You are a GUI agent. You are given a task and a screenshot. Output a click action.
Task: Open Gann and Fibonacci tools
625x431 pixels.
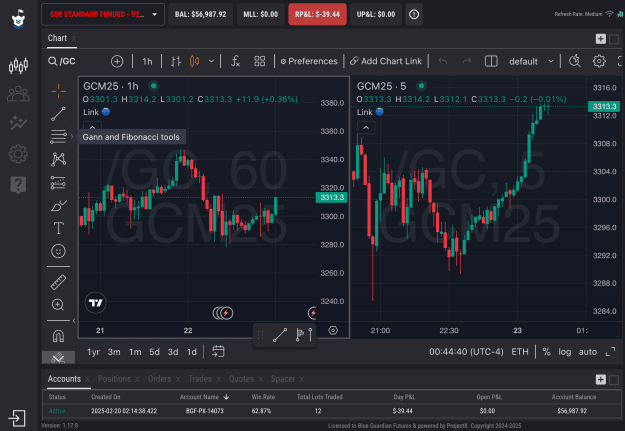[x=59, y=137]
